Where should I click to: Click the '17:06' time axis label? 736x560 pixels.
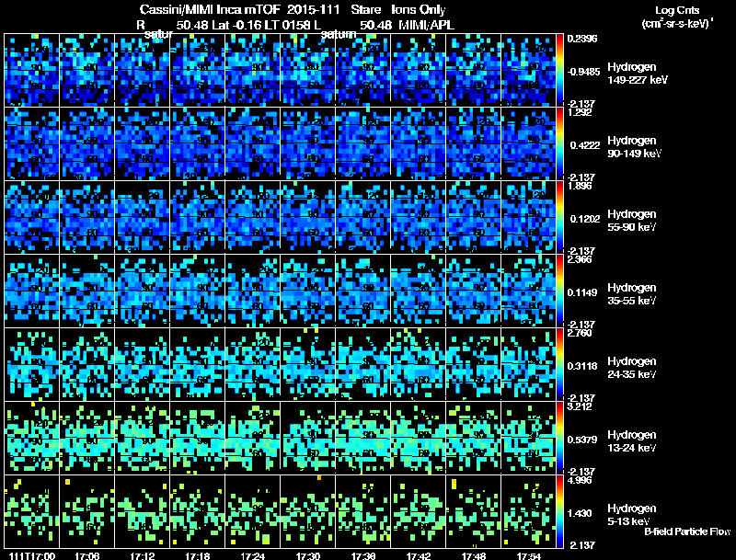pos(87,555)
